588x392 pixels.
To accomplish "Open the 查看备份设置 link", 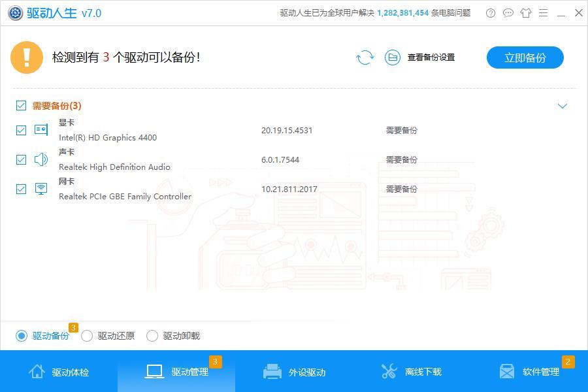I will (x=431, y=57).
